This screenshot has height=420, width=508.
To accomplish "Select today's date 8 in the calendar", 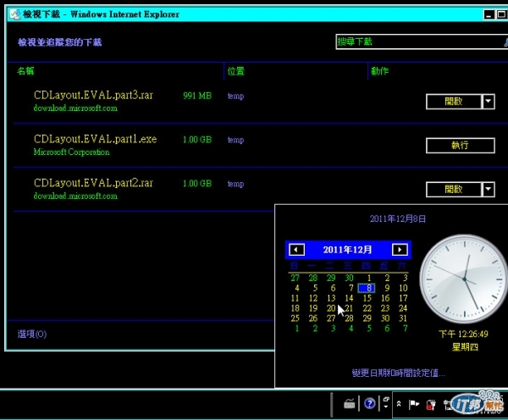I will pos(367,288).
